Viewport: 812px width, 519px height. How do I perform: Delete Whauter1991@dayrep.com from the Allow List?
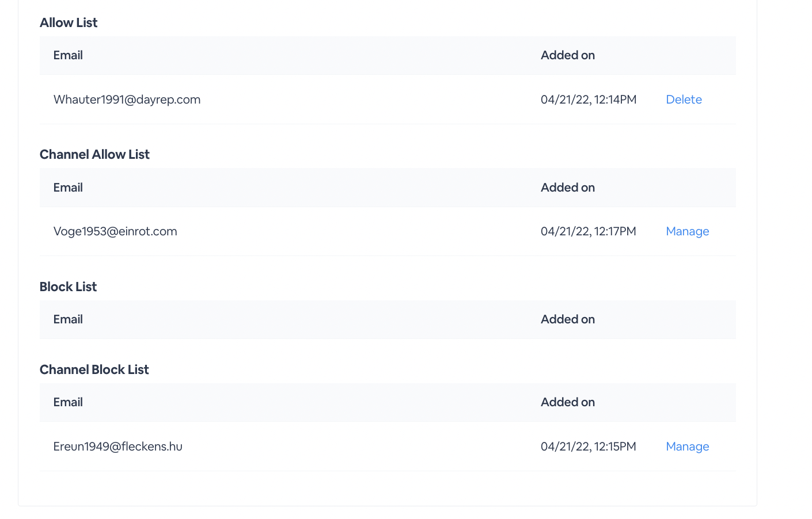(x=684, y=100)
